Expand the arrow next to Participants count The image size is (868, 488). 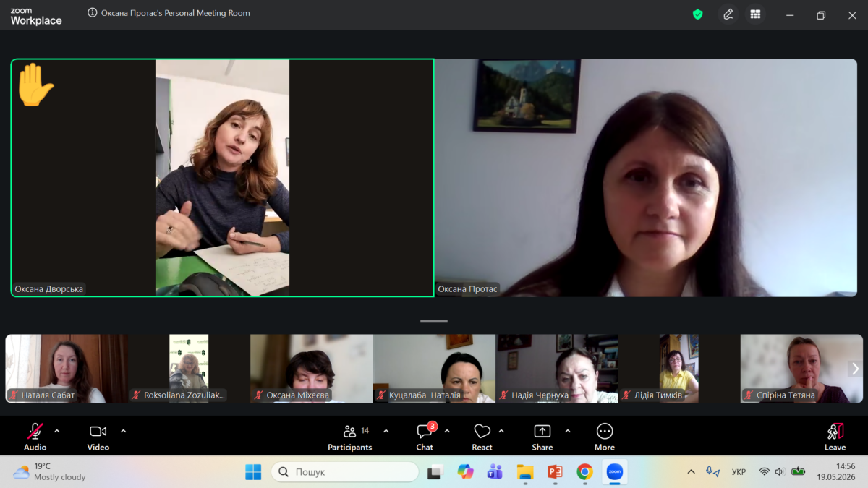pos(386,431)
